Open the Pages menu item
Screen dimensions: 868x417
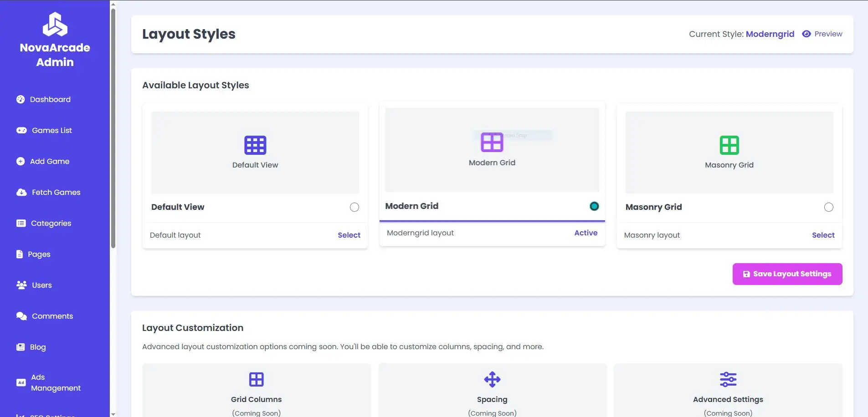coord(39,254)
